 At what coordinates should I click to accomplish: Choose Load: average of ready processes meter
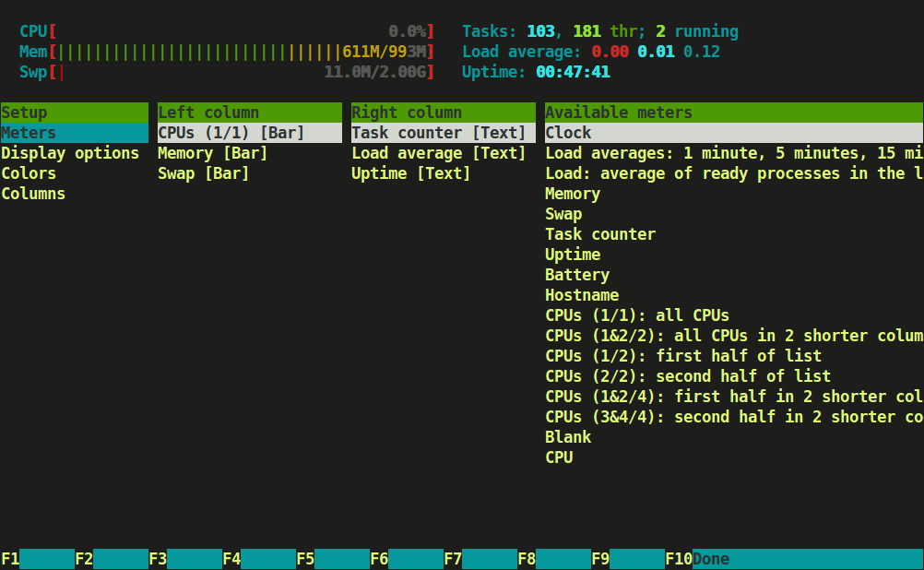point(734,173)
